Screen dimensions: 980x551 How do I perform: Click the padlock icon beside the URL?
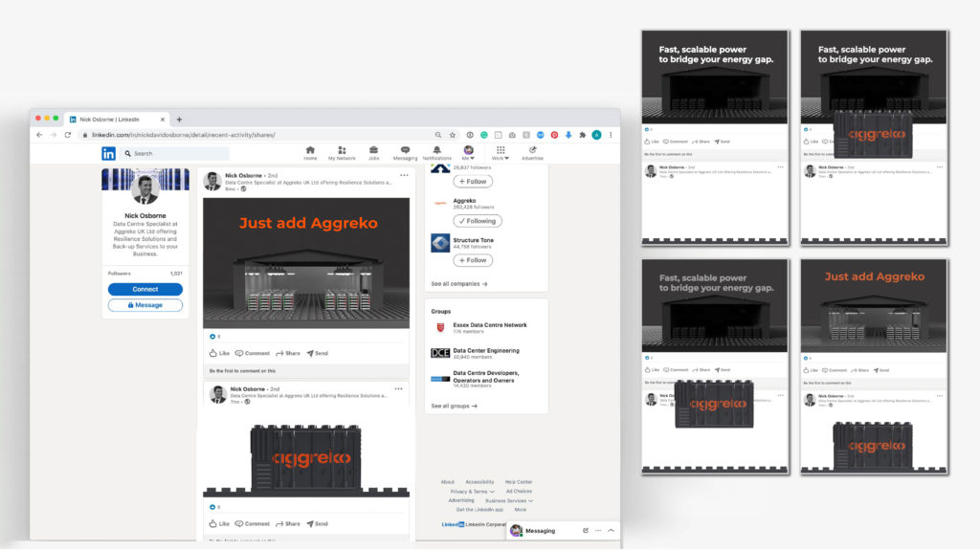(84, 135)
